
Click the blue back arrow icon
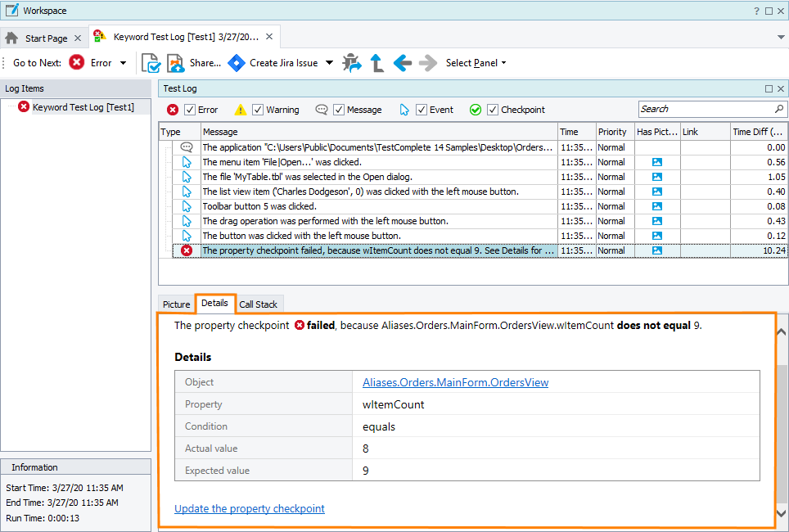(x=402, y=63)
